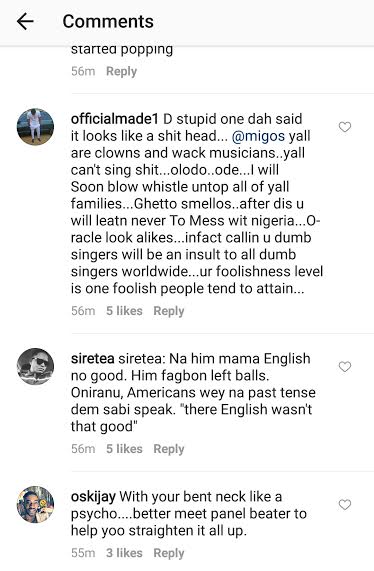Reply to siretea's comment
This screenshot has height=571, width=374.
click(169, 449)
